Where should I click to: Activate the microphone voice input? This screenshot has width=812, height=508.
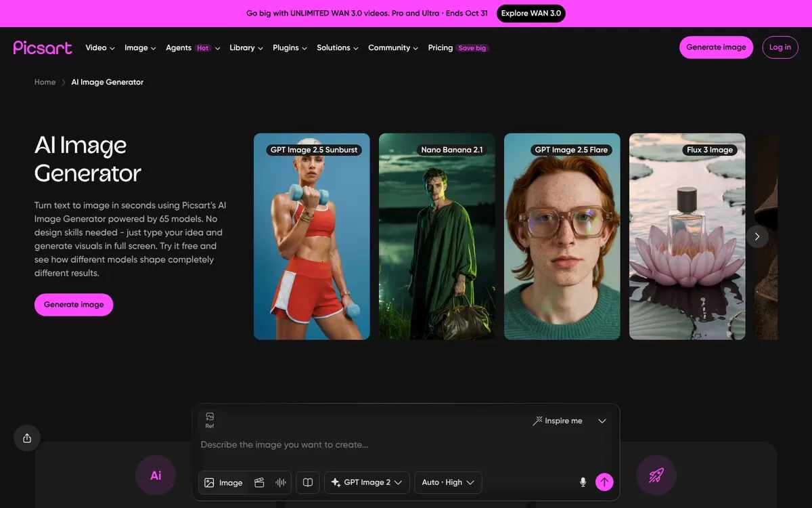[583, 482]
